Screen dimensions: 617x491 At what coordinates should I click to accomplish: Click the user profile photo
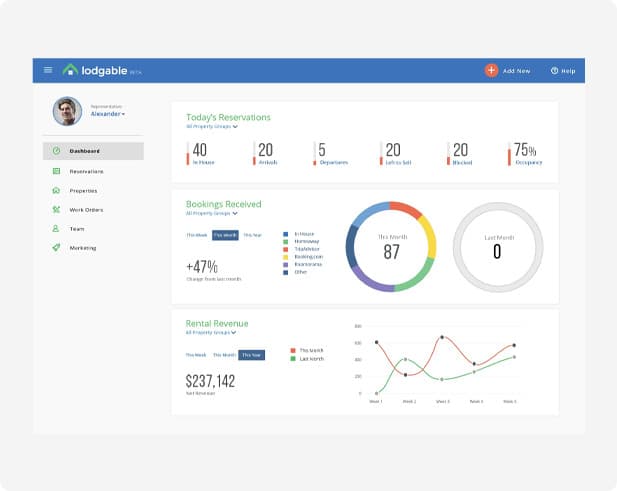(67, 110)
